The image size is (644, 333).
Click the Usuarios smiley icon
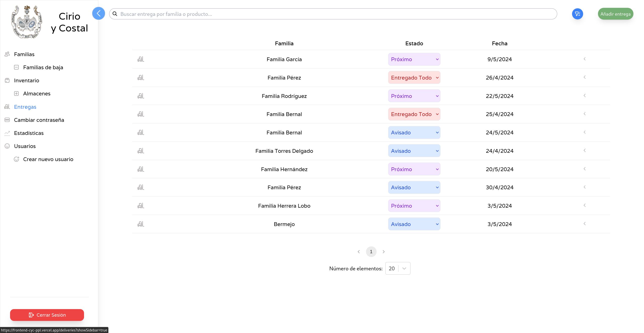pyautogui.click(x=7, y=146)
